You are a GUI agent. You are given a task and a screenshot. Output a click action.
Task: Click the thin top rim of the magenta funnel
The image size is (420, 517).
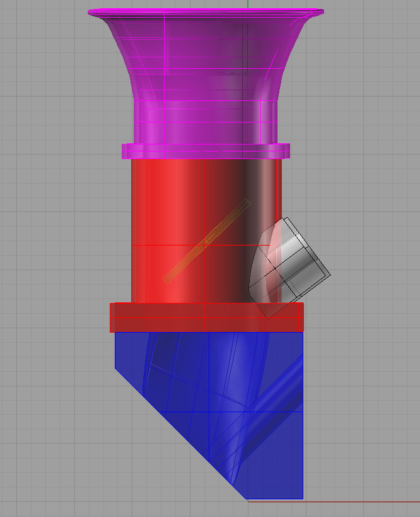(206, 12)
